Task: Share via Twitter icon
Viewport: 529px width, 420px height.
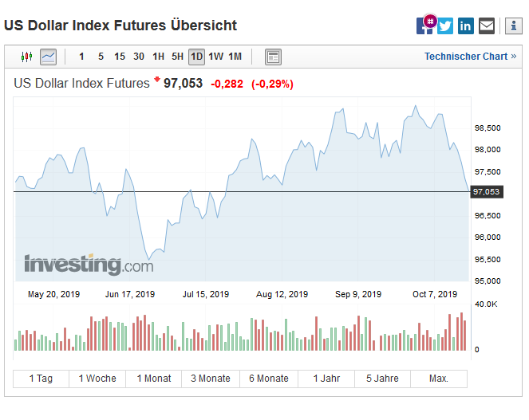Action: [445, 26]
